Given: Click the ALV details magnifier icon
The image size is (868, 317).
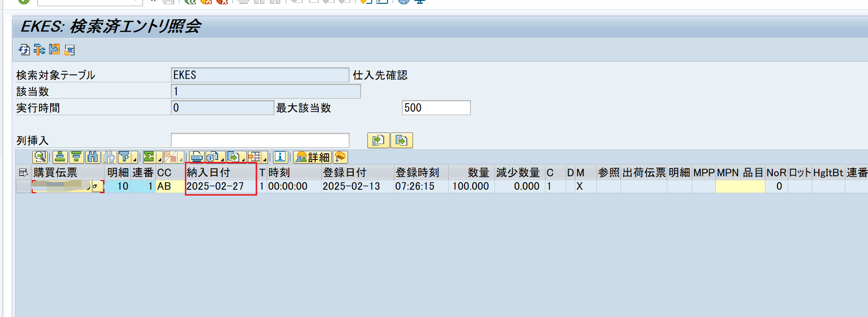Looking at the screenshot, I should click(x=40, y=157).
